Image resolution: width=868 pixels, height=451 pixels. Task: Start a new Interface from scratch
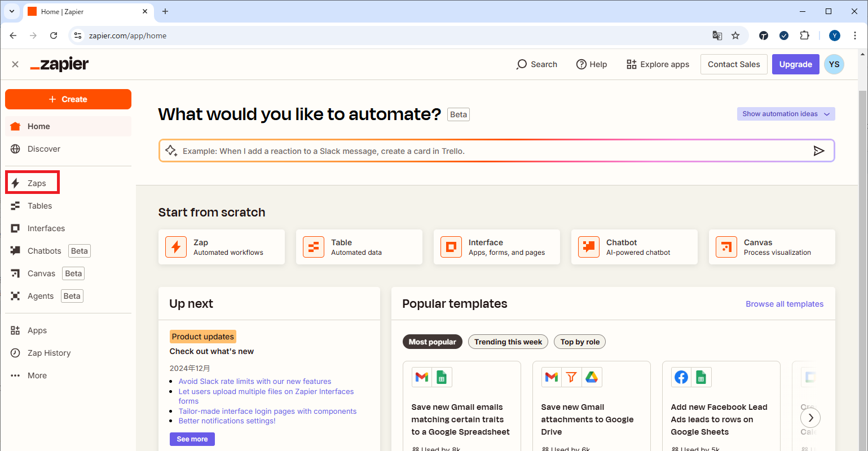pyautogui.click(x=497, y=247)
